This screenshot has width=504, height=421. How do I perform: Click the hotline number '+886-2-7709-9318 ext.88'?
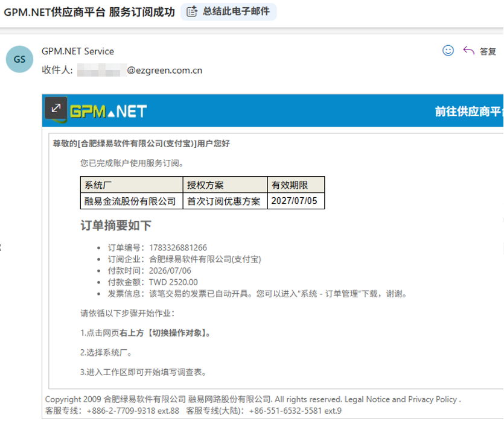133,411
